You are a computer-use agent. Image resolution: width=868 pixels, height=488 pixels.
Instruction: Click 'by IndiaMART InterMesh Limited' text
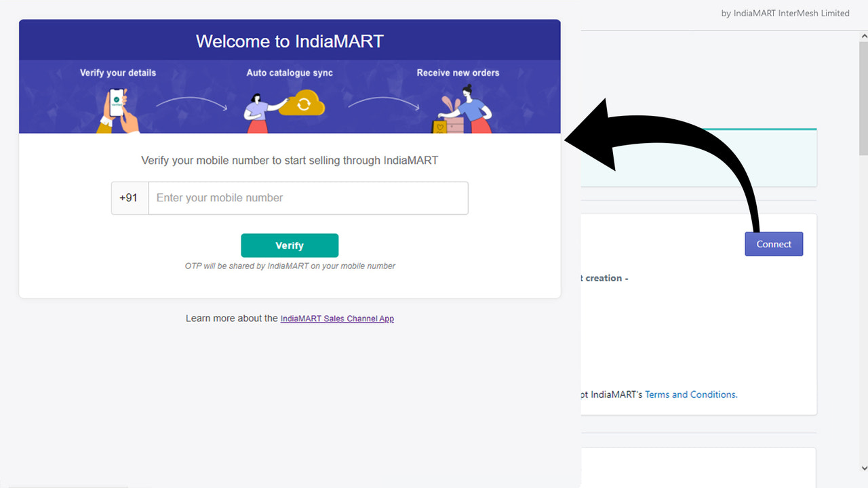click(x=785, y=13)
